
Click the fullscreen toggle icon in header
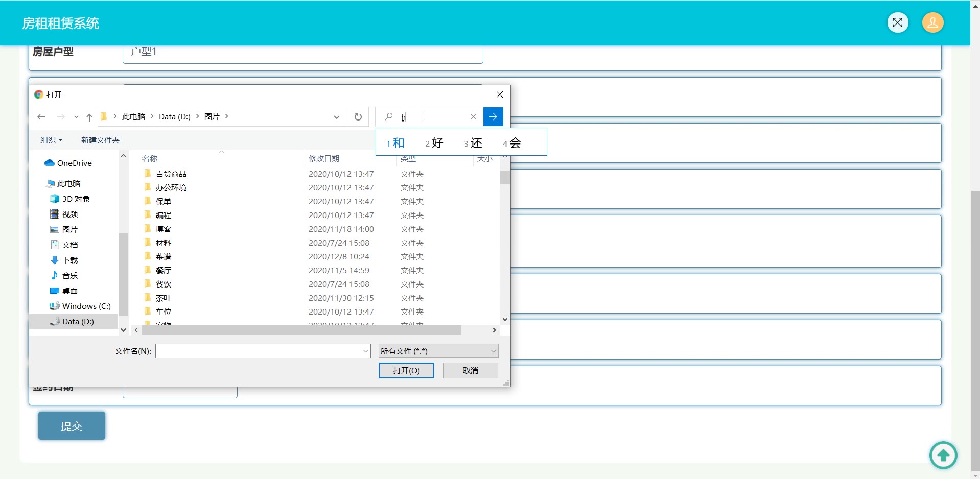tap(897, 22)
